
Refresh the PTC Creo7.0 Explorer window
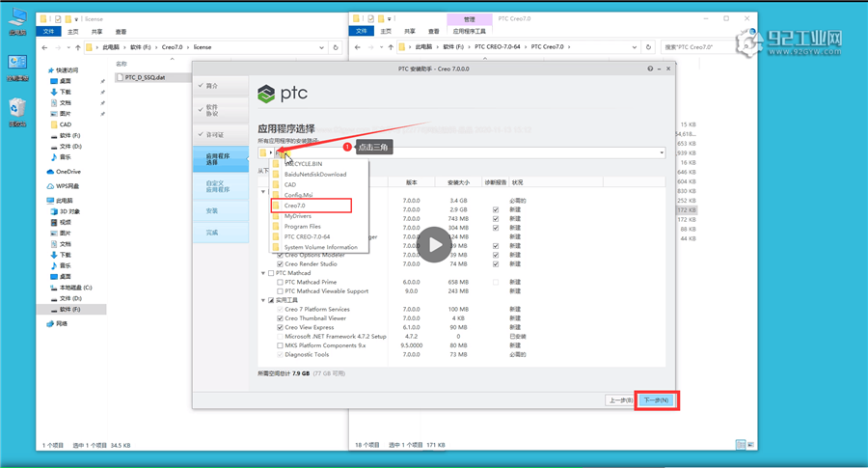(x=648, y=47)
